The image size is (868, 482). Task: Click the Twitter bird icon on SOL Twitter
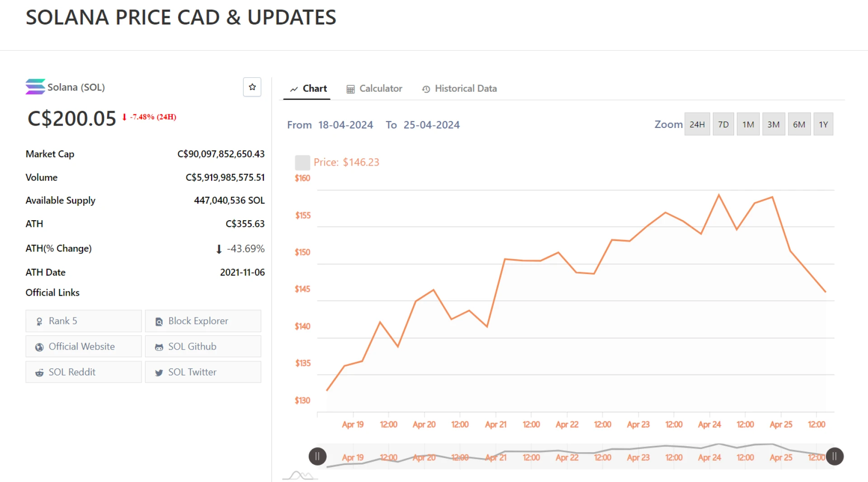click(159, 373)
